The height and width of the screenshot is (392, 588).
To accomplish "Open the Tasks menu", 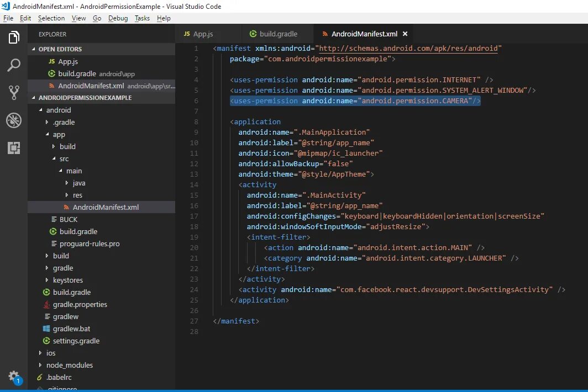I will pos(142,18).
